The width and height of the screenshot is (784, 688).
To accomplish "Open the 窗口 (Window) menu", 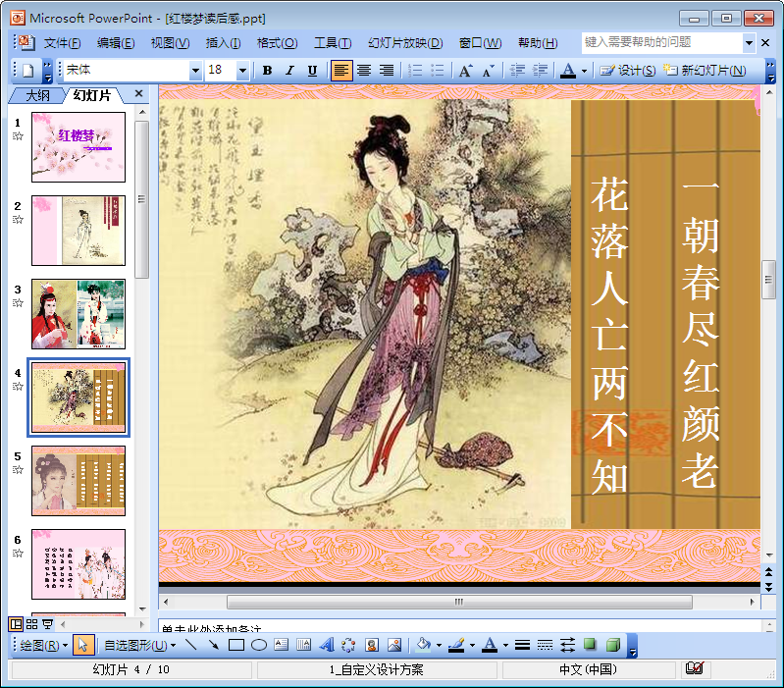I will point(480,43).
